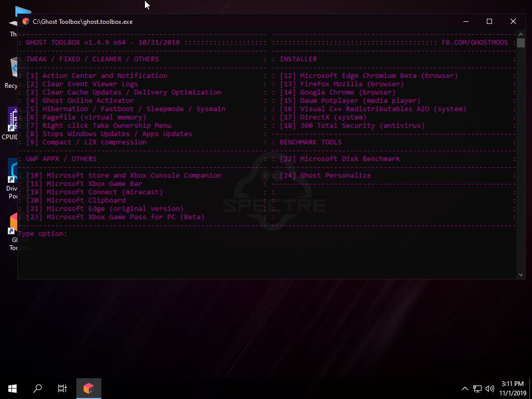Click the 'BENCHMARK TOOLS' heading

311,142
